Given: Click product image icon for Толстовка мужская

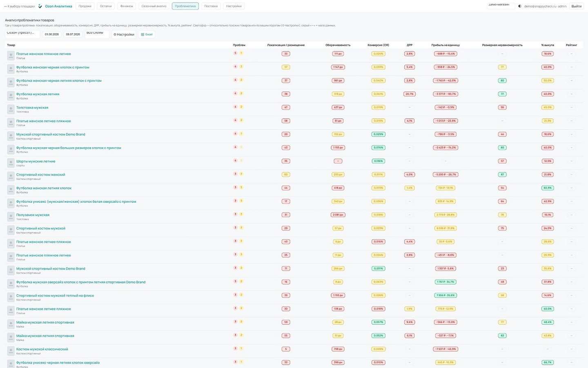Looking at the screenshot, I should pyautogui.click(x=11, y=110).
